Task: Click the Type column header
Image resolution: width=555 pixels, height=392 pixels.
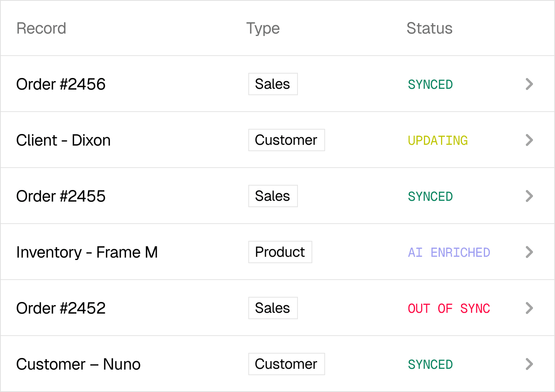Action: pos(263,28)
